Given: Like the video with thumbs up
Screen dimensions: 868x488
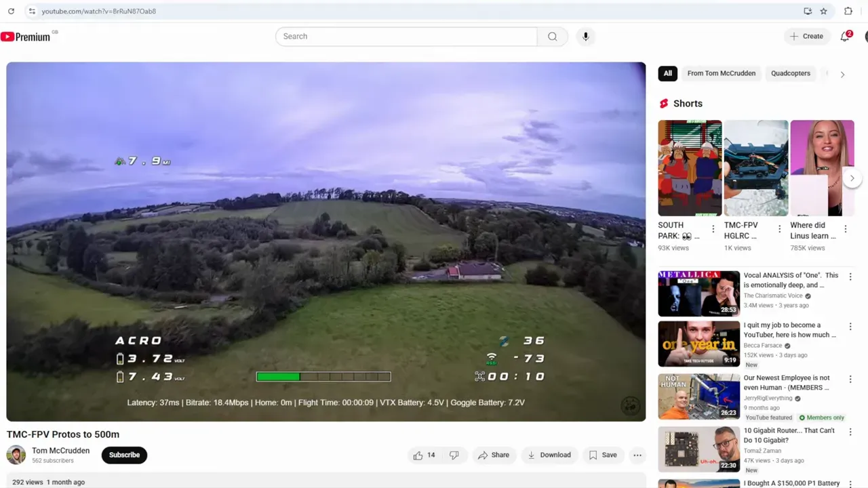Looking at the screenshot, I should point(424,455).
